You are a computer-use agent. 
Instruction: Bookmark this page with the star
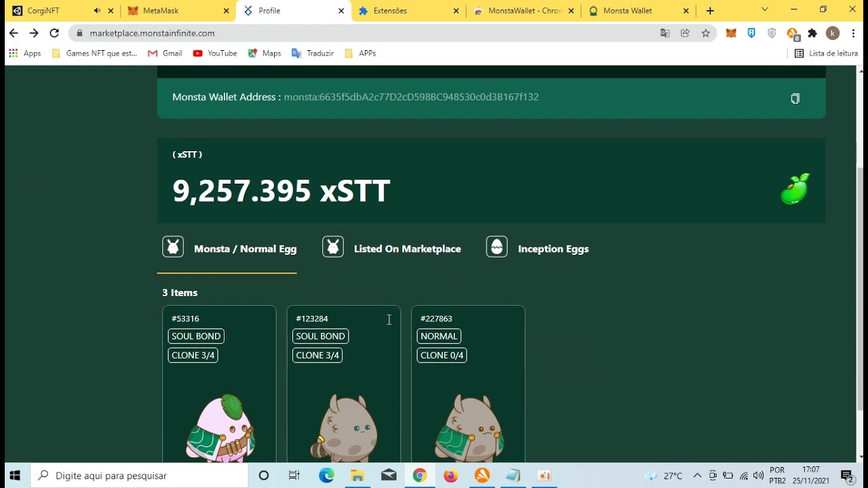[706, 33]
